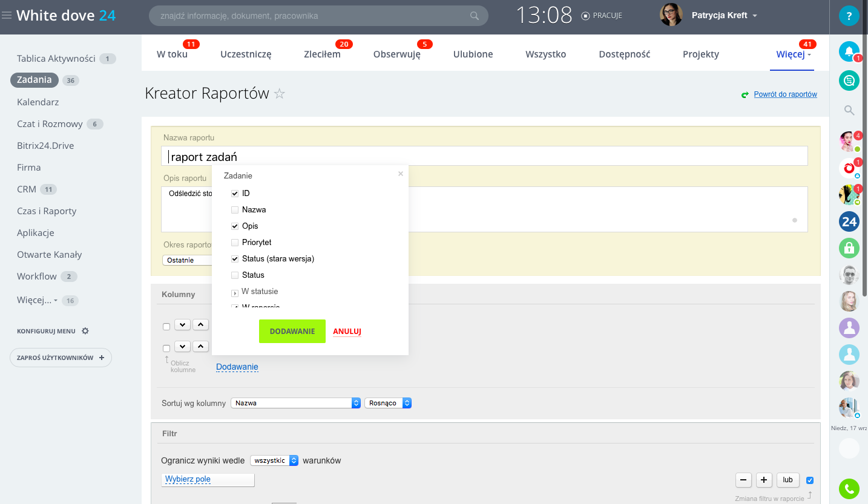Expand the W statusie tree item
Screen dimensions: 868x504
pyautogui.click(x=235, y=293)
